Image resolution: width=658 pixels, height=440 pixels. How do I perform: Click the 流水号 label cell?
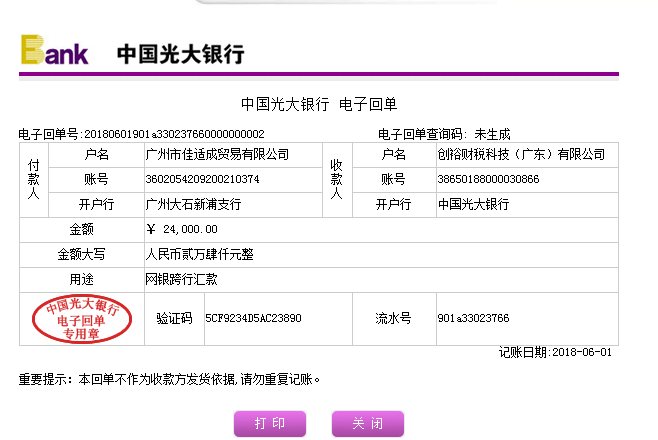click(x=394, y=319)
